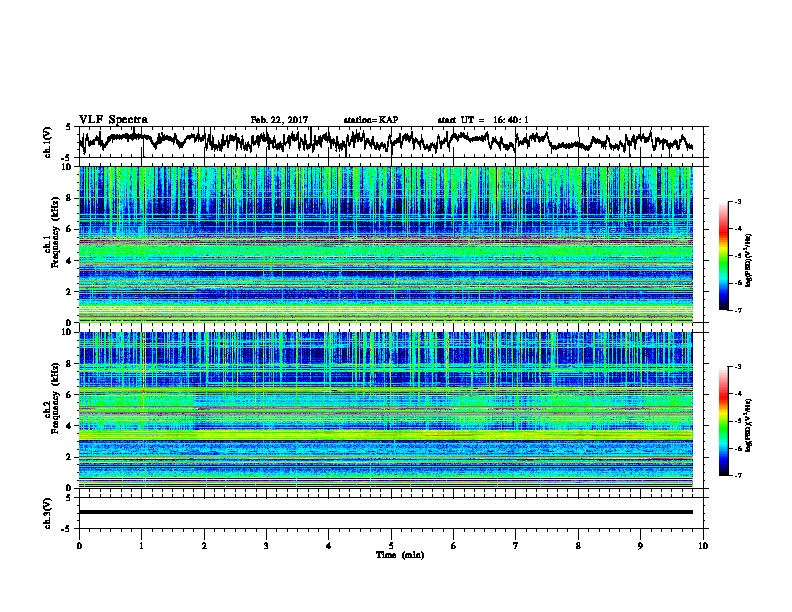Click the 'start UT = 16:40:1' label
Screen dimensions: 792x612
pos(483,120)
